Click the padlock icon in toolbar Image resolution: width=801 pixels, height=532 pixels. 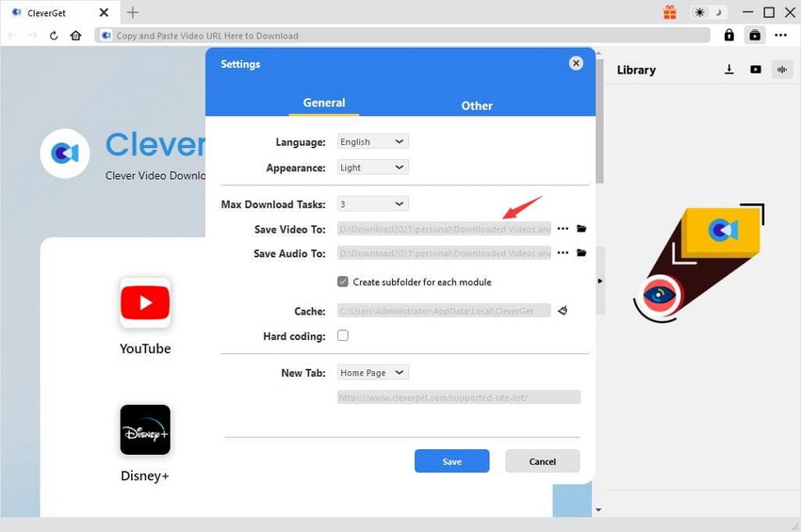click(x=729, y=35)
